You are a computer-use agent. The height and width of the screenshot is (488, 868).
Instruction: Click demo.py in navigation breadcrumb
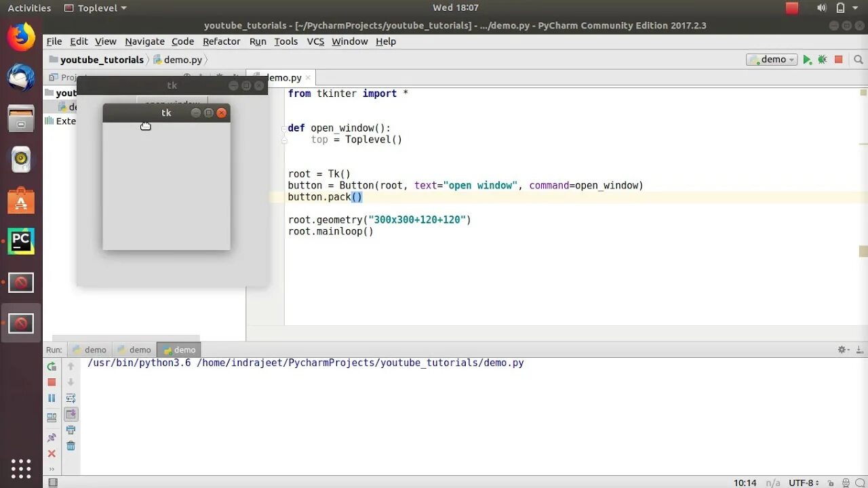pyautogui.click(x=178, y=60)
